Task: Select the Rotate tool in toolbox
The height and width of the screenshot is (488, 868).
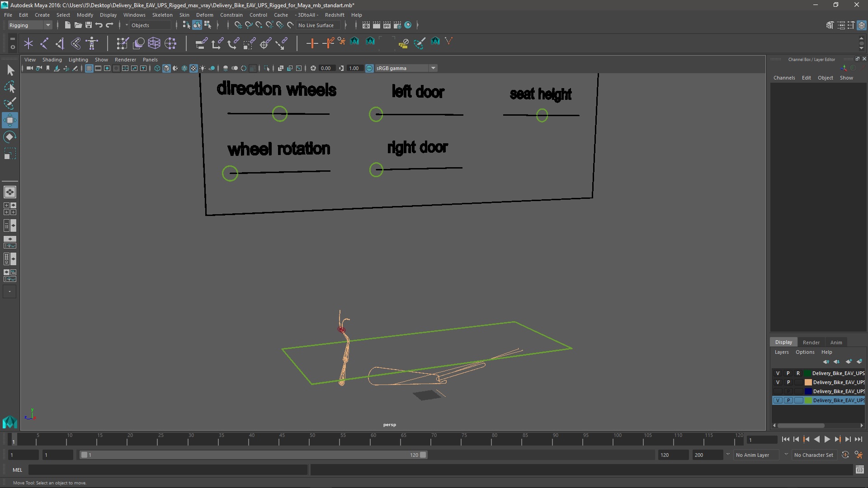Action: [x=9, y=137]
